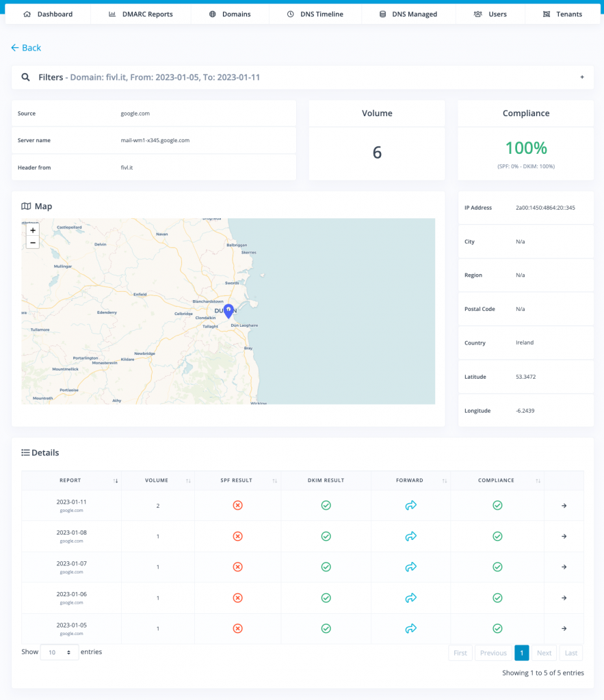Click the Longitude value -6.2439
This screenshot has width=604, height=700.
[x=525, y=411]
